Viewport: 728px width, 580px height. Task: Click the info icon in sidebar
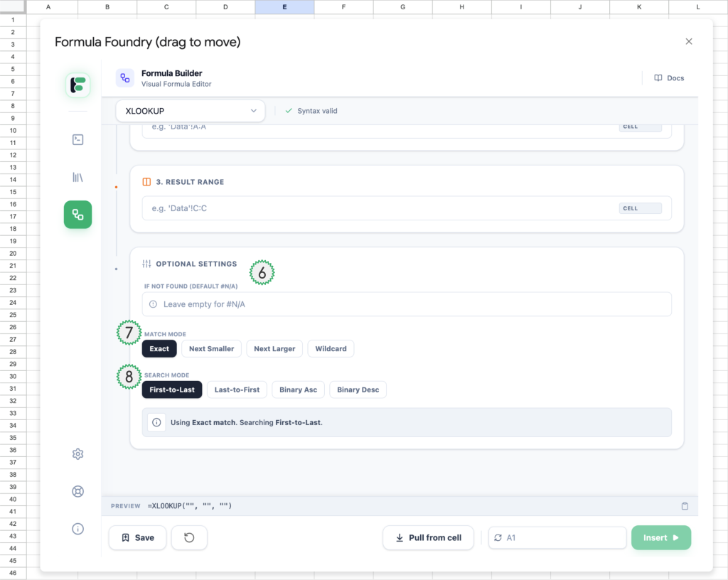click(77, 528)
